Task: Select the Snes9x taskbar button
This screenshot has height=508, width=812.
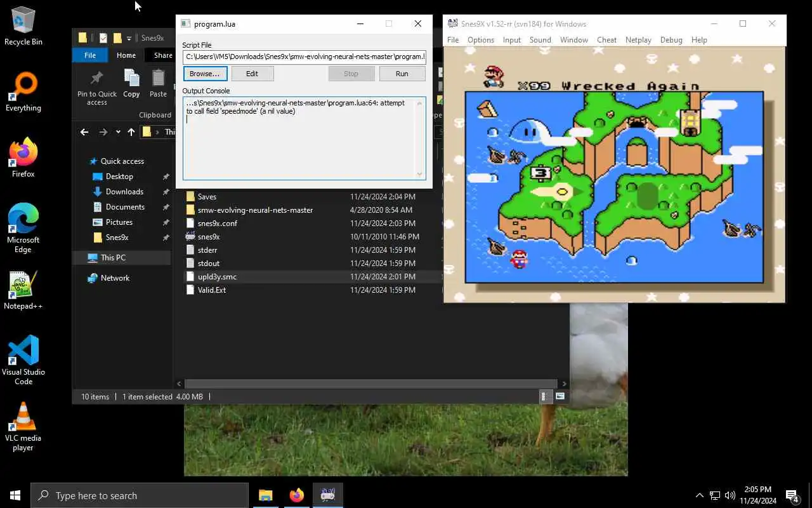Action: [328, 495]
